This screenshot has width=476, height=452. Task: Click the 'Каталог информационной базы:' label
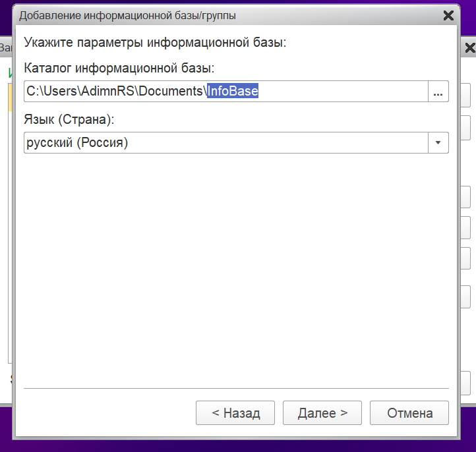[119, 68]
